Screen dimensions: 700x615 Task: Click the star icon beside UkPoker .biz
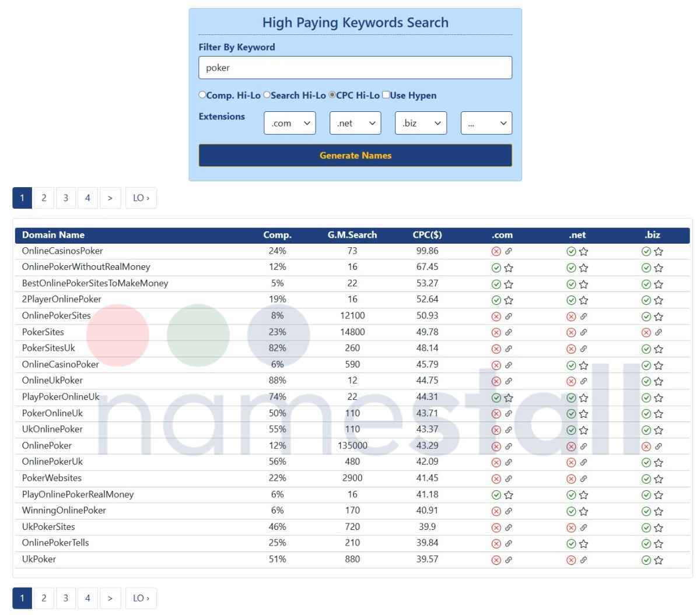(657, 558)
